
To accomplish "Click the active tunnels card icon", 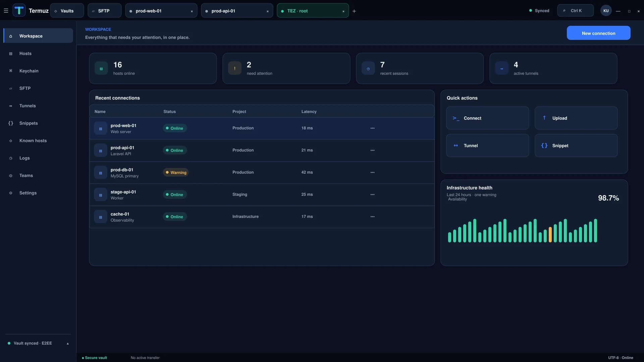I will (x=502, y=68).
